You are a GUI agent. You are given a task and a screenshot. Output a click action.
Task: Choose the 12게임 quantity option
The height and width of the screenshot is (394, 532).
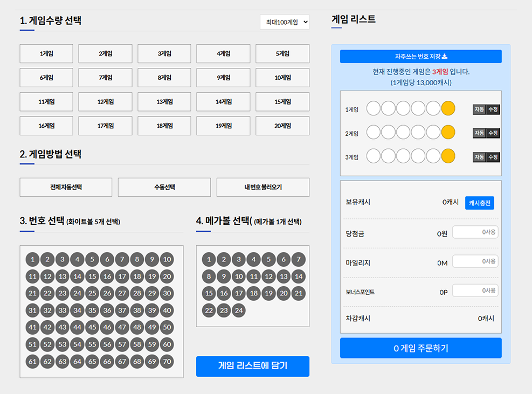105,102
